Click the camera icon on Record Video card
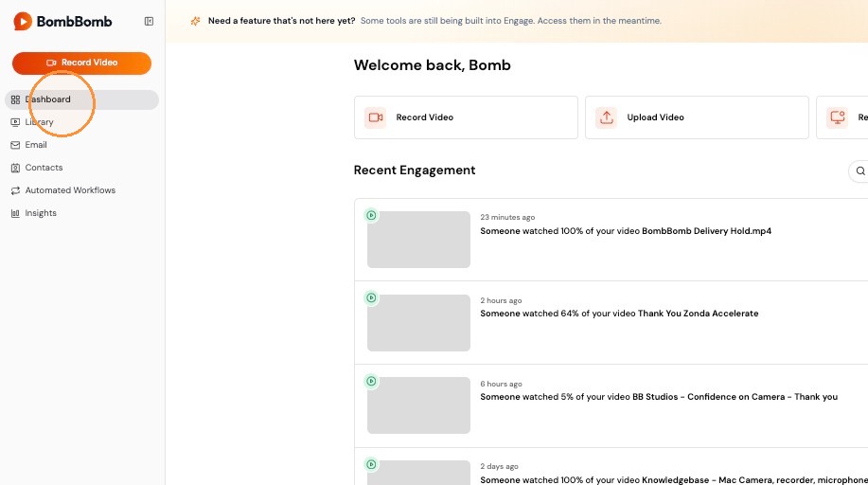 coord(376,117)
